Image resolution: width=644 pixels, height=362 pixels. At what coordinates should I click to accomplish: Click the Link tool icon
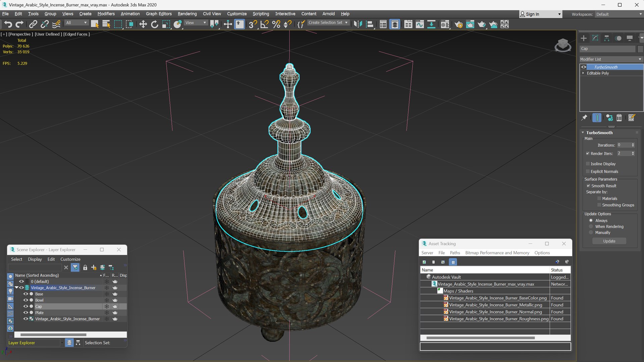pos(33,24)
